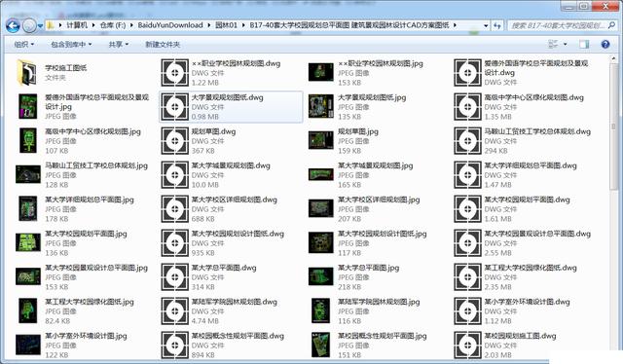
Task: Click the scroll-up arrow of file list
Action: [x=613, y=58]
